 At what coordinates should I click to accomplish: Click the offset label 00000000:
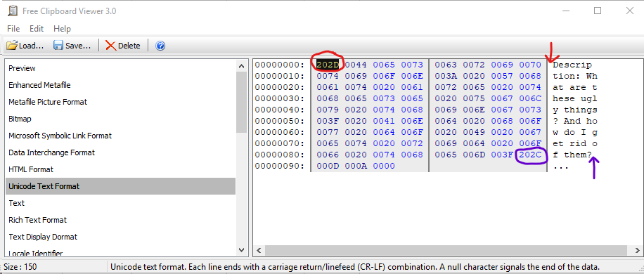coord(280,65)
